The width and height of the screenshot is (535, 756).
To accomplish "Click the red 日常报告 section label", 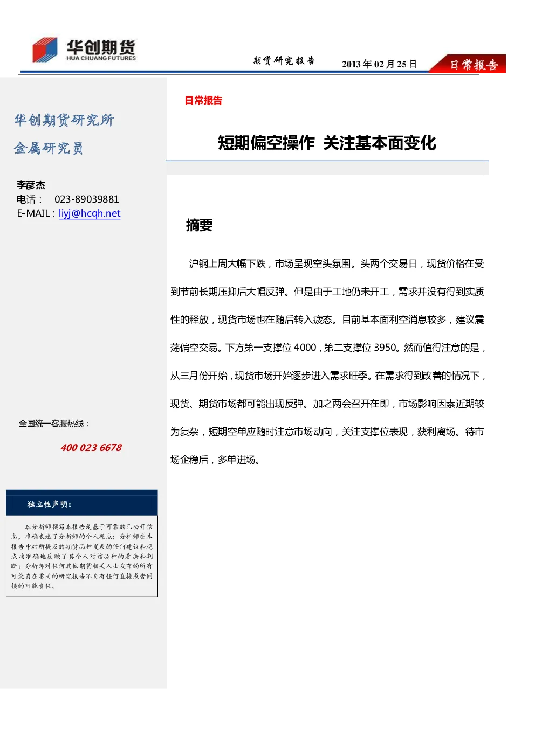I will click(x=203, y=100).
